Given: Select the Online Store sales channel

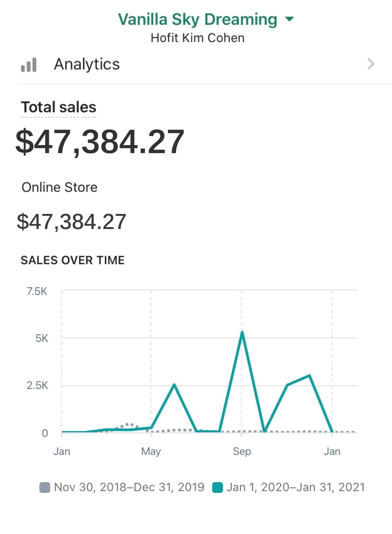Looking at the screenshot, I should coord(60,187).
